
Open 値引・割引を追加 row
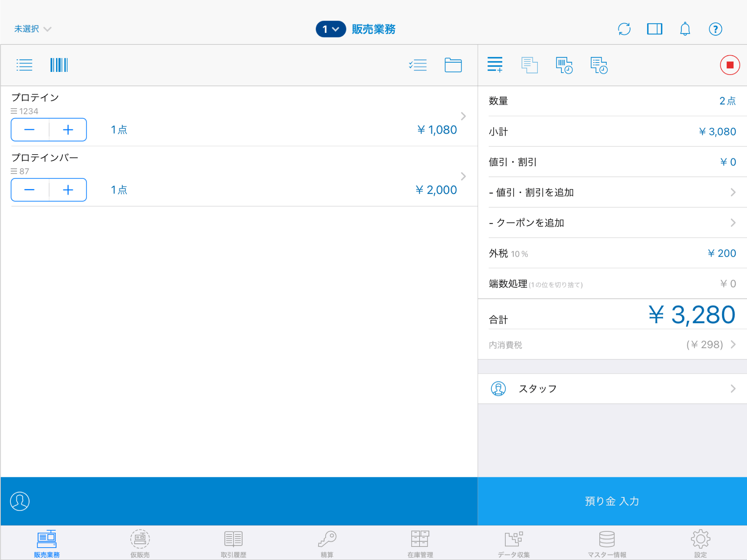[612, 192]
